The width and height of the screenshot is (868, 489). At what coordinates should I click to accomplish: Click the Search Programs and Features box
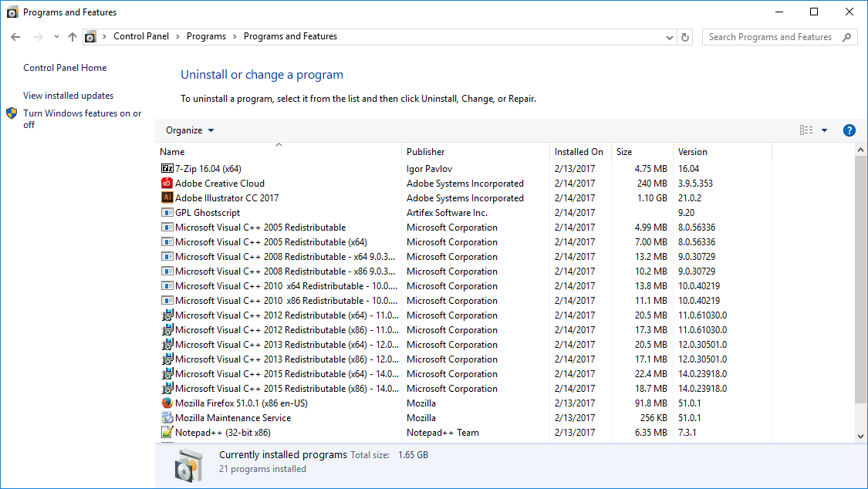pos(772,37)
